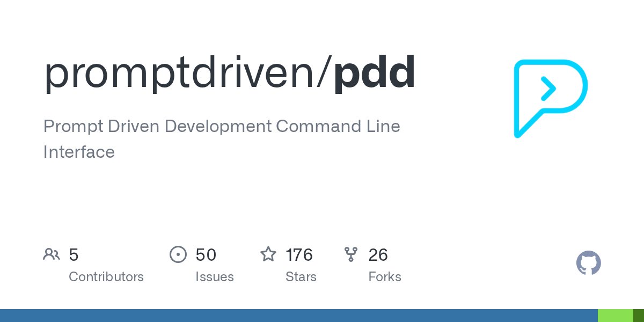The width and height of the screenshot is (644, 322).
Task: View the repository's Stars
Action: coord(301,277)
